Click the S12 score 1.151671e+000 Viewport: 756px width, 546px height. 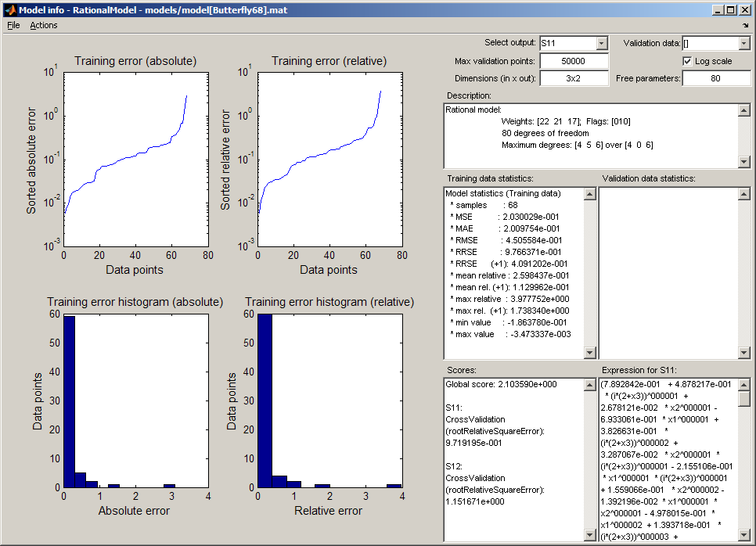point(475,501)
